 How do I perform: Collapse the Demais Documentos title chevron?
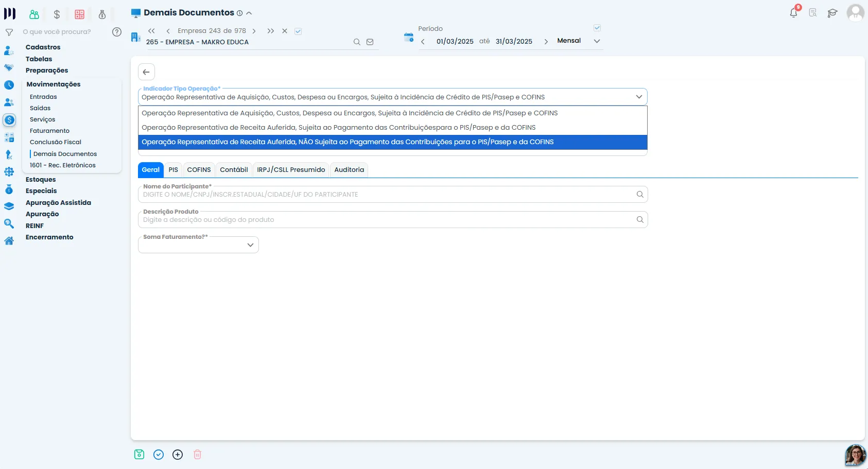pyautogui.click(x=249, y=13)
